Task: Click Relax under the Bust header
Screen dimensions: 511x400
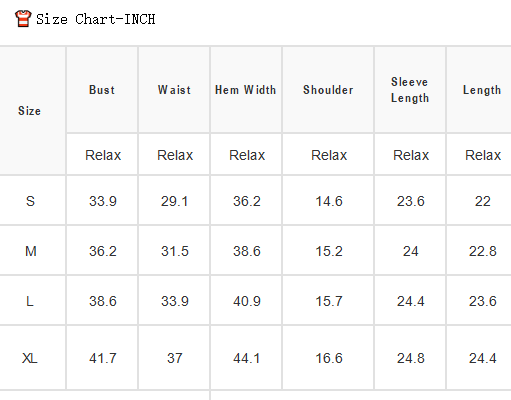Action: point(103,155)
